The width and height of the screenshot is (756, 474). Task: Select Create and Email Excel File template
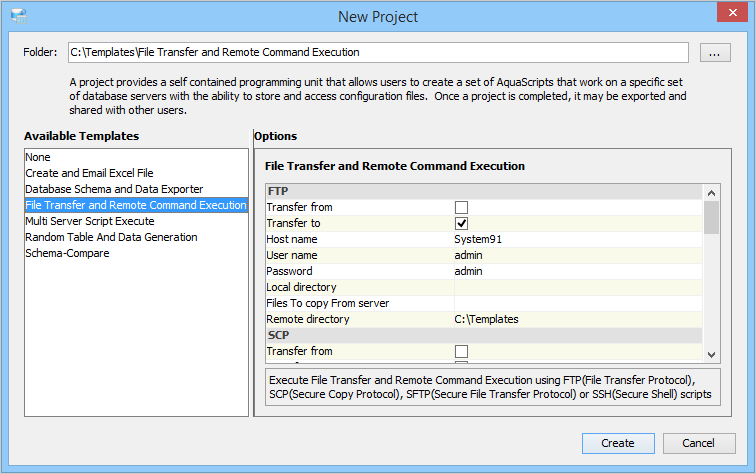(x=89, y=173)
